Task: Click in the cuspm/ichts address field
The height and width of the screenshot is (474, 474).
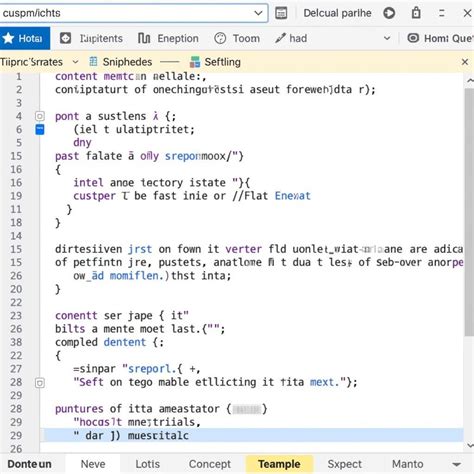Action: (x=133, y=13)
